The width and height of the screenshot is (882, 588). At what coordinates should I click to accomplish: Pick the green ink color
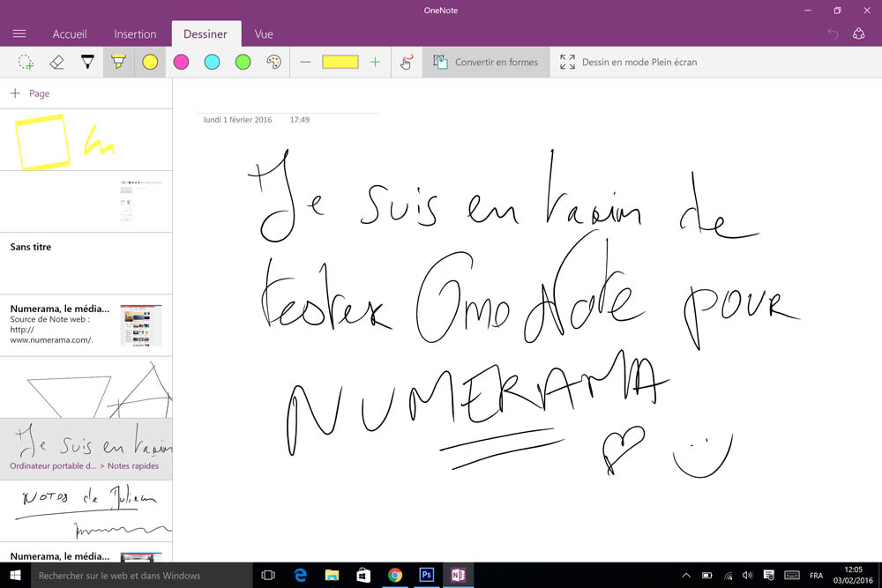click(x=243, y=62)
